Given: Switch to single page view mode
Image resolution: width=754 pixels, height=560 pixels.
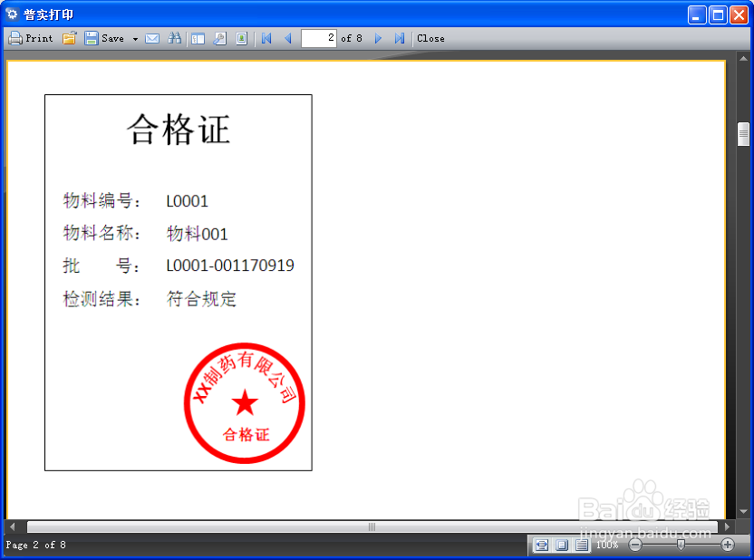Looking at the screenshot, I should [560, 545].
